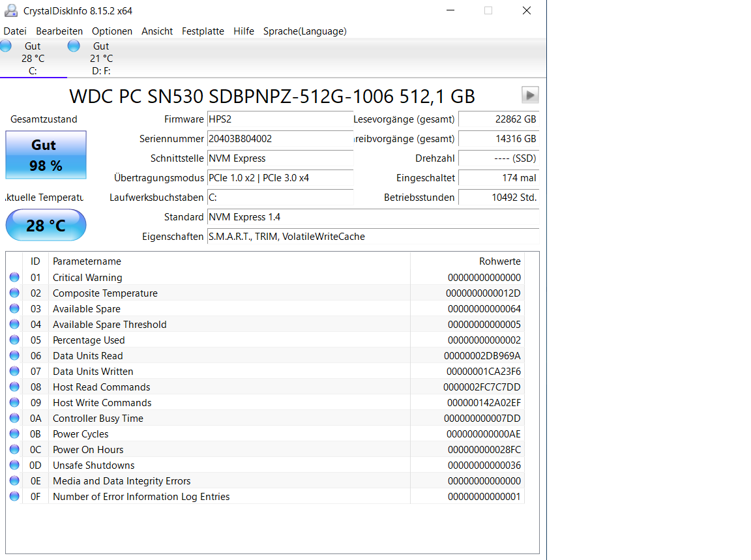
Task: Click status orb for Percentage Used row
Action: click(x=14, y=340)
